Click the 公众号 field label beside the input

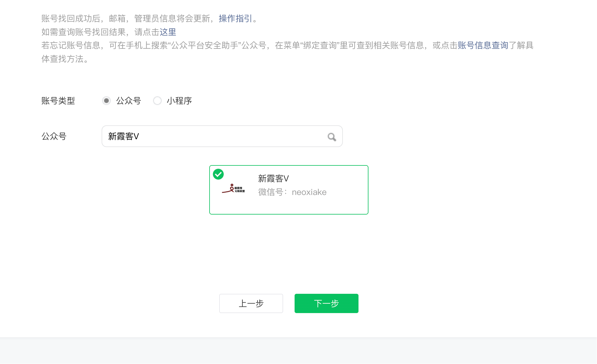pos(54,136)
